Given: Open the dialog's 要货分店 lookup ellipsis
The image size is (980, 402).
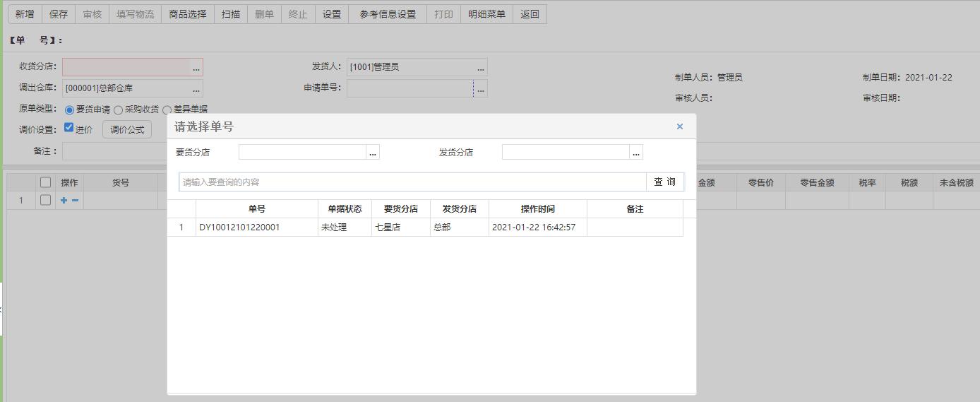Looking at the screenshot, I should 373,152.
